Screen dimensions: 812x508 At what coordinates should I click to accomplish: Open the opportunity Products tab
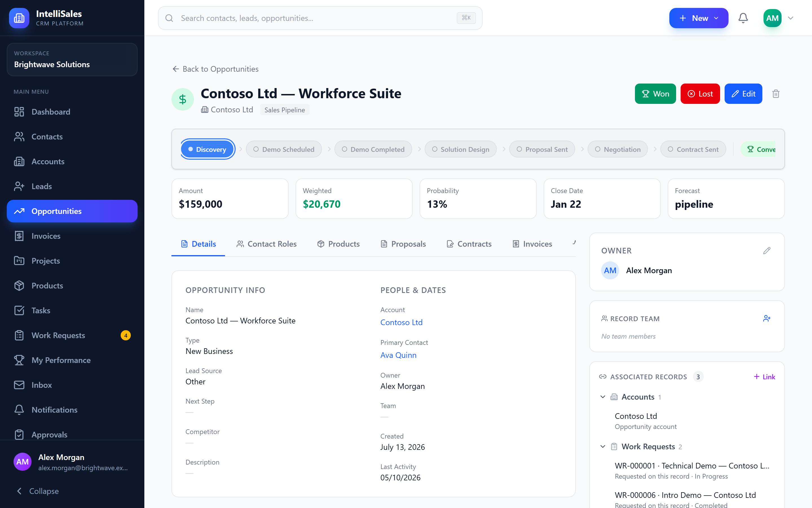(x=338, y=244)
